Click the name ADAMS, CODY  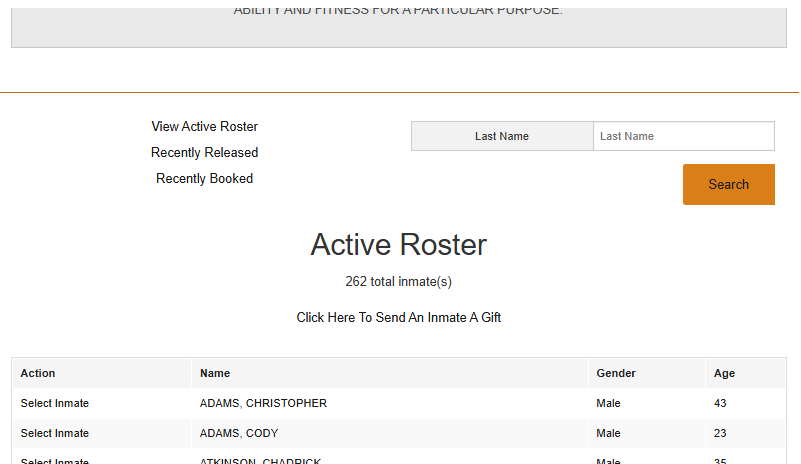click(x=239, y=433)
